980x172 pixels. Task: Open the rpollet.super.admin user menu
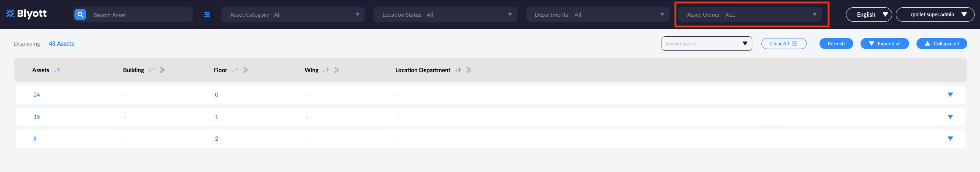[935, 15]
